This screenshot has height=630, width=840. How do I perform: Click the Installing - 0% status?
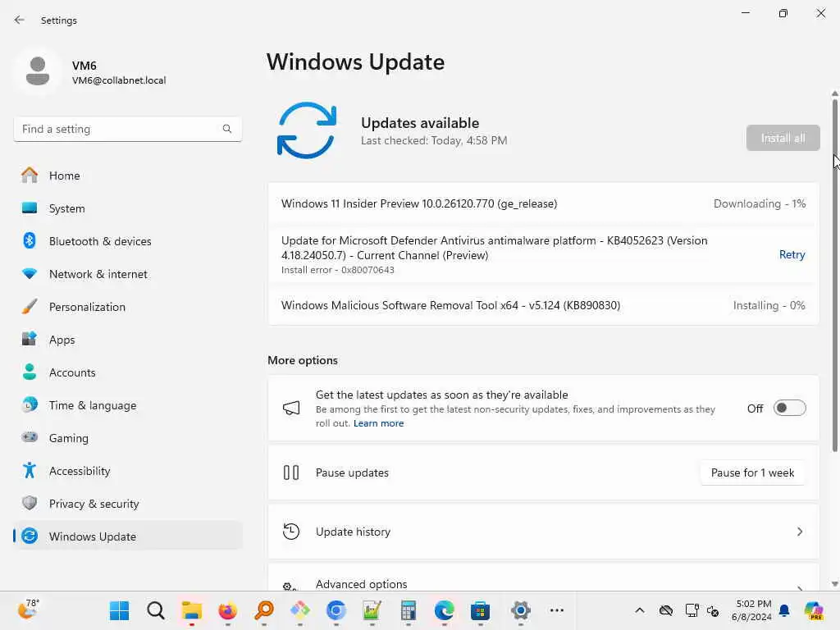(769, 305)
